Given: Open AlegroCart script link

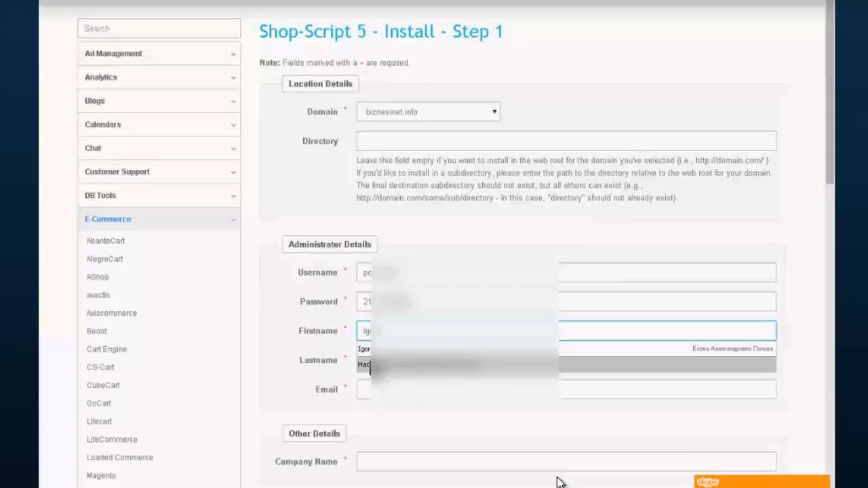Looking at the screenshot, I should click(x=104, y=259).
